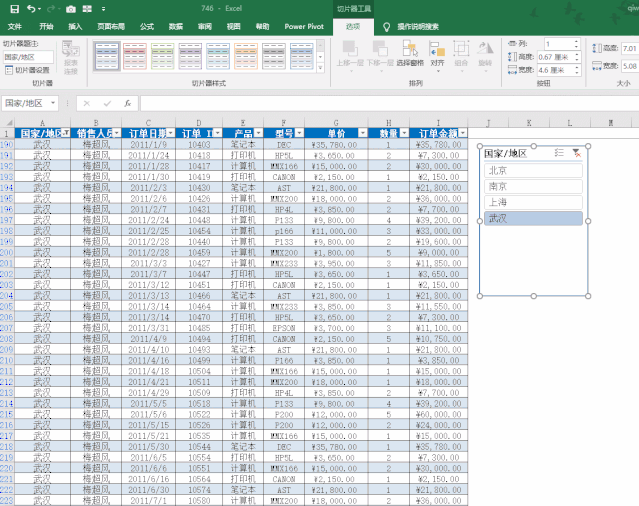Click the camera icon in quick access toolbar
Image resolution: width=639 pixels, height=506 pixels.
pyautogui.click(x=71, y=8)
